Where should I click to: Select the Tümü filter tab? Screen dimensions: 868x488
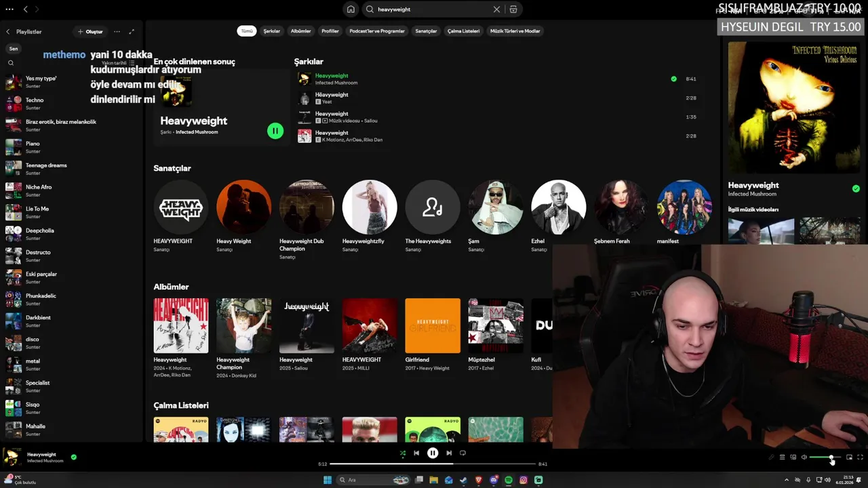click(x=247, y=31)
